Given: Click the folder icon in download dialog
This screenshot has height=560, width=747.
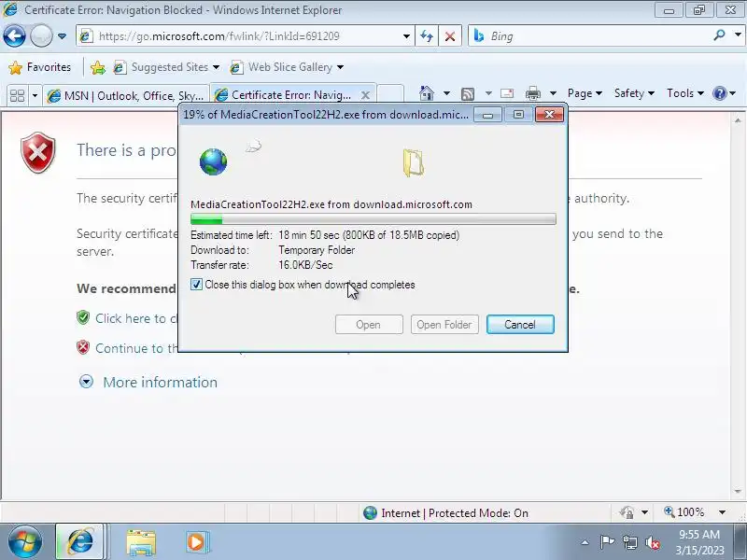Looking at the screenshot, I should [x=414, y=162].
